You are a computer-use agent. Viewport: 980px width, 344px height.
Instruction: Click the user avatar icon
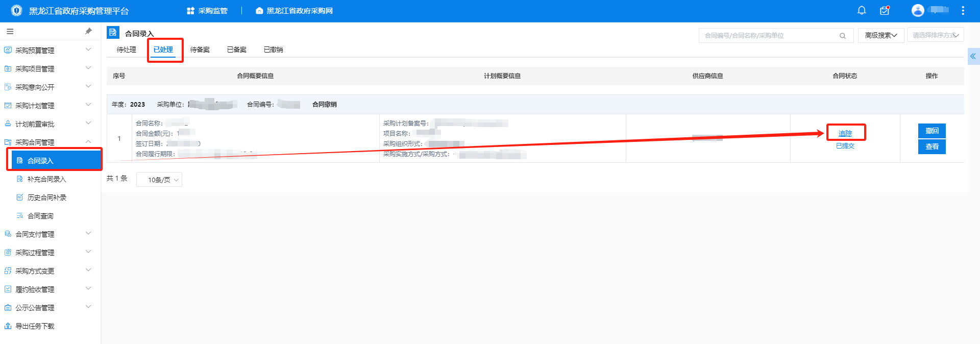point(918,10)
